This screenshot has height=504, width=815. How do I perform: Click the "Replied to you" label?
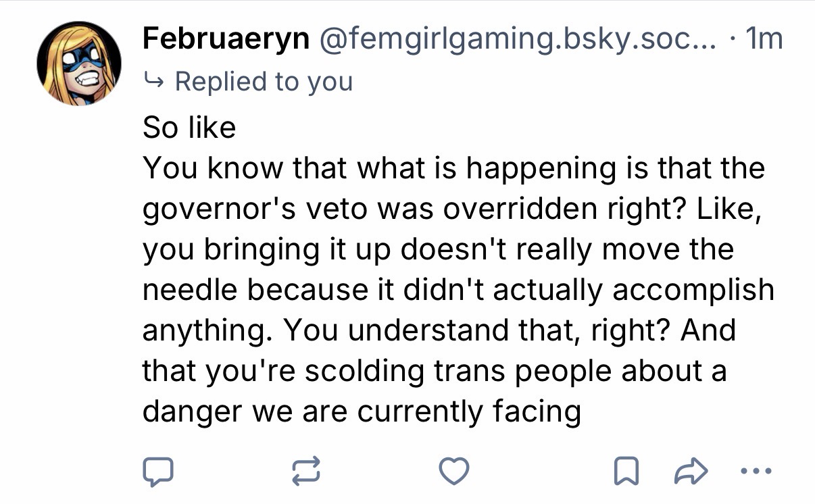(264, 82)
